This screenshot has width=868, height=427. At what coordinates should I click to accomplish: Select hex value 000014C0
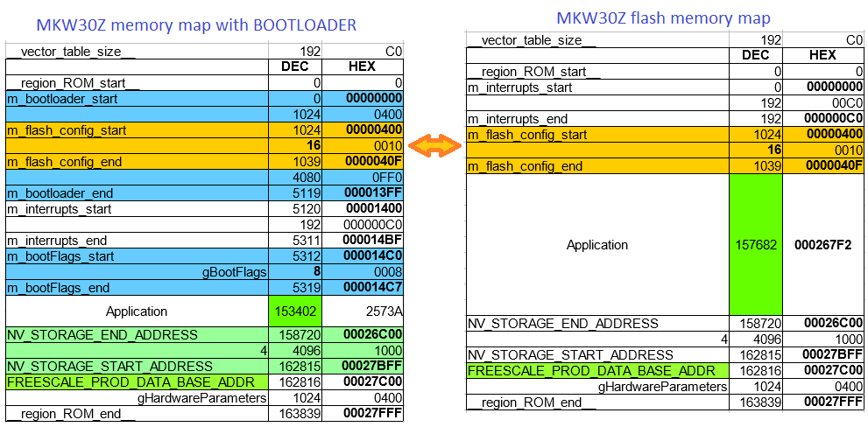372,256
